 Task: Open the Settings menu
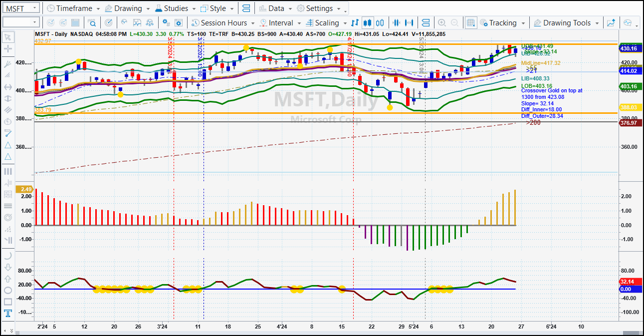click(x=319, y=8)
